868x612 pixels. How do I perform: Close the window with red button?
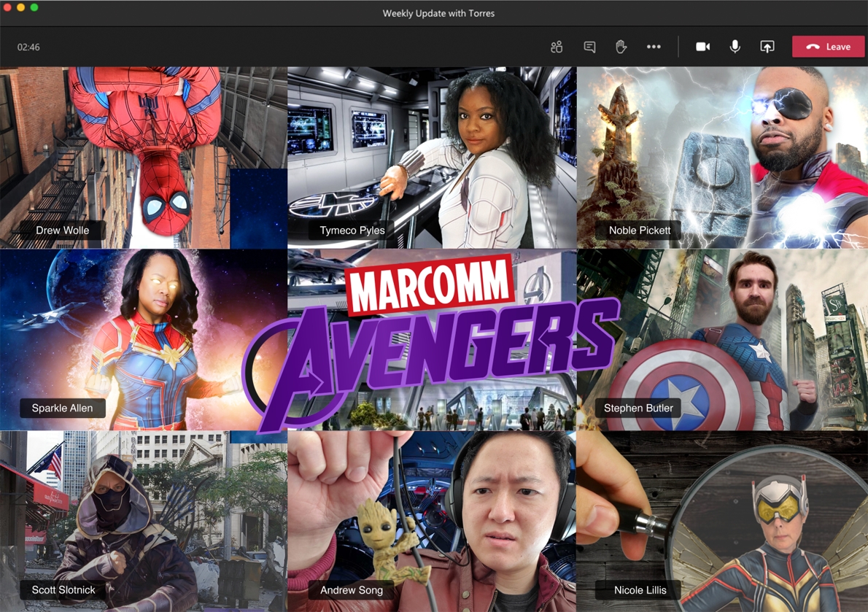(x=7, y=7)
